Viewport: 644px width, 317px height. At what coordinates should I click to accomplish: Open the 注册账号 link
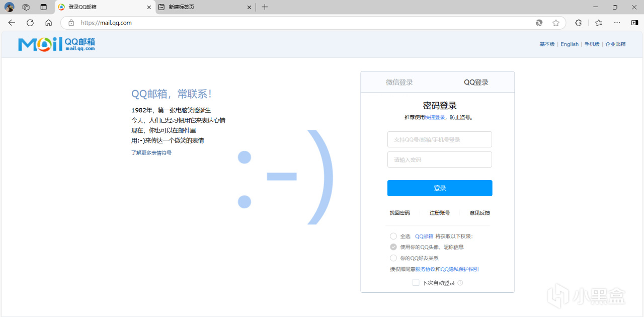(440, 213)
